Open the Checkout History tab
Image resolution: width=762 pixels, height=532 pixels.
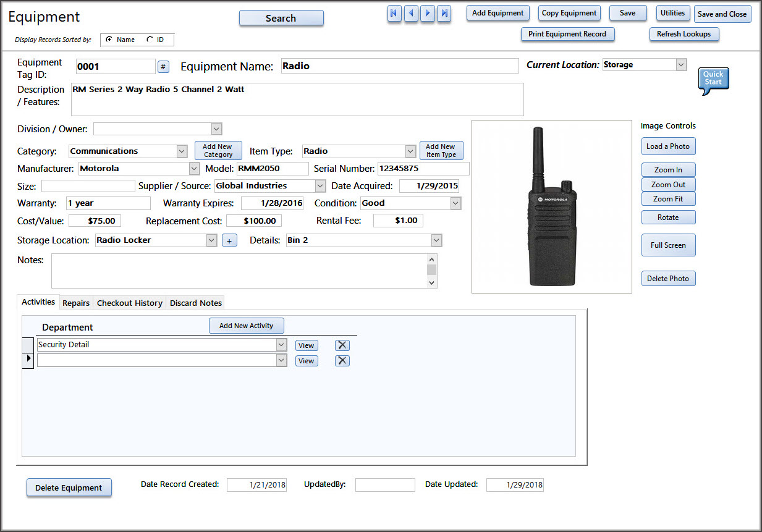tap(130, 303)
